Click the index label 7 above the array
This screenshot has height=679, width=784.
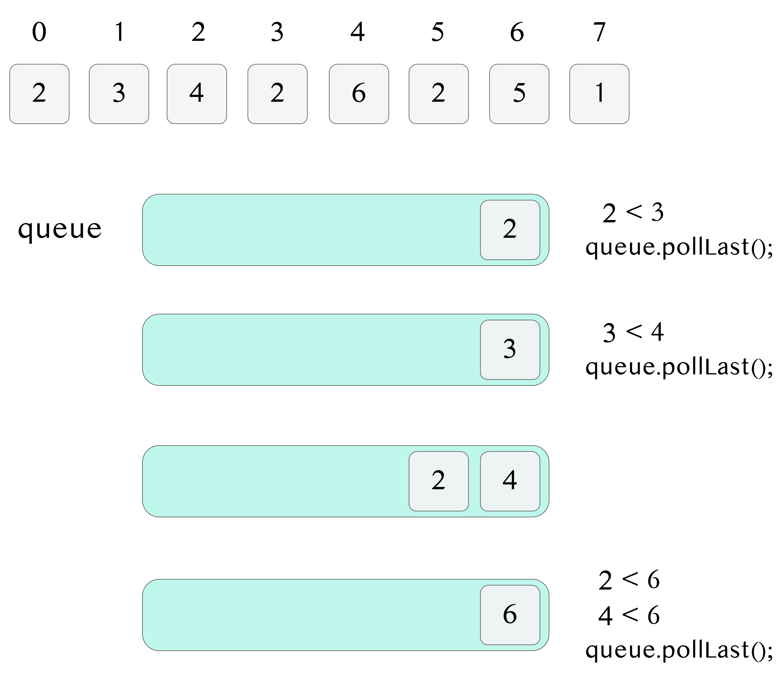pyautogui.click(x=599, y=32)
